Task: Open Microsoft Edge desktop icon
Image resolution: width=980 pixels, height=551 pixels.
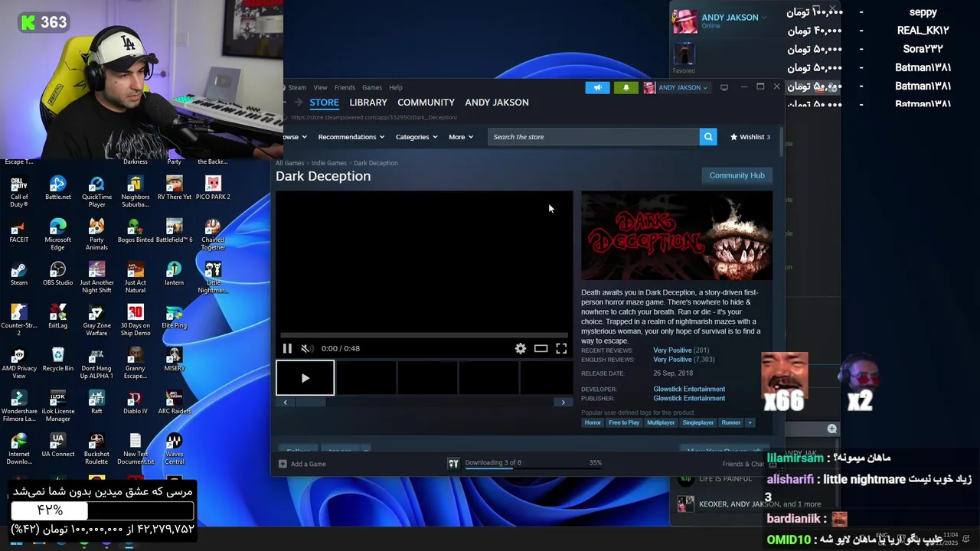Action: pos(57,234)
